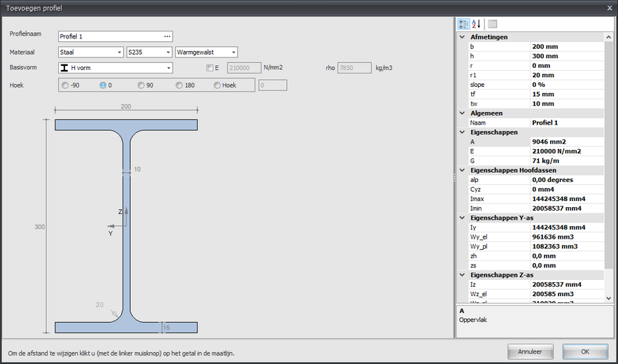This screenshot has width=618, height=364.
Task: Click the 15 flange thickness dimension
Action: tap(166, 328)
